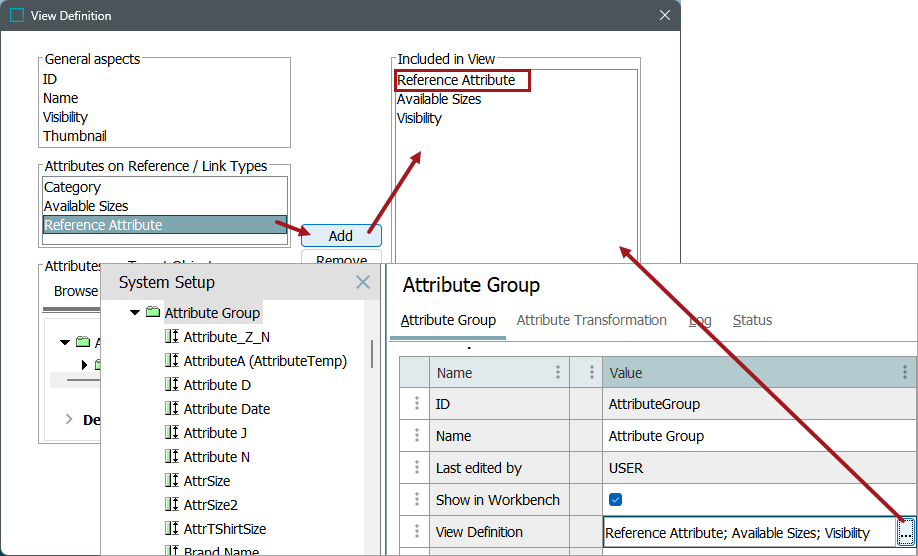The height and width of the screenshot is (556, 918).
Task: Click the AttrSize2 attribute icon
Action: (x=172, y=504)
